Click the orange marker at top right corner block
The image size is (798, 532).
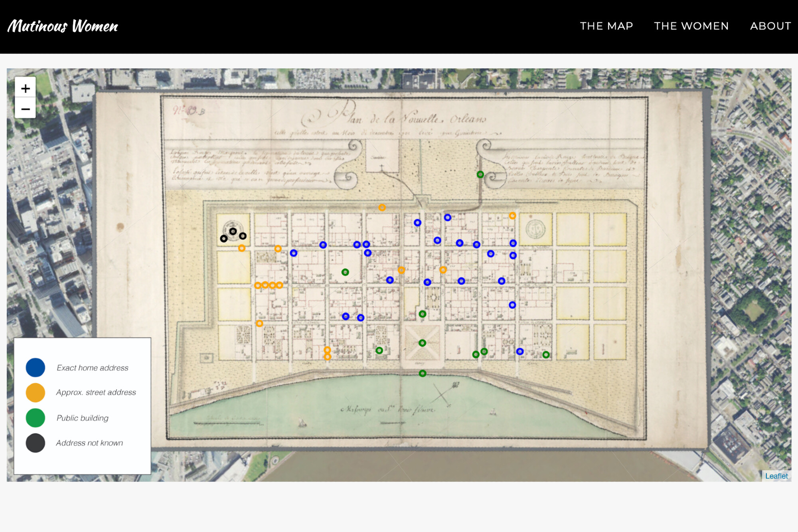click(x=513, y=216)
